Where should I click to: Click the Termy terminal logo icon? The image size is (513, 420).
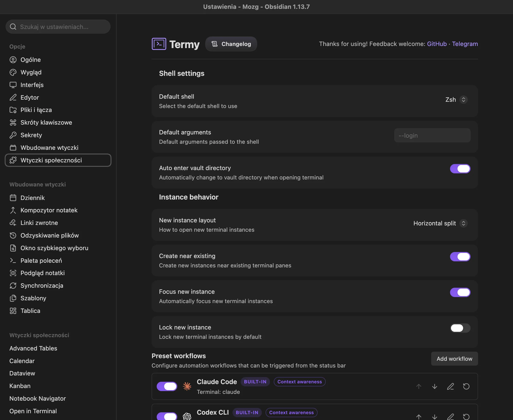(x=159, y=44)
